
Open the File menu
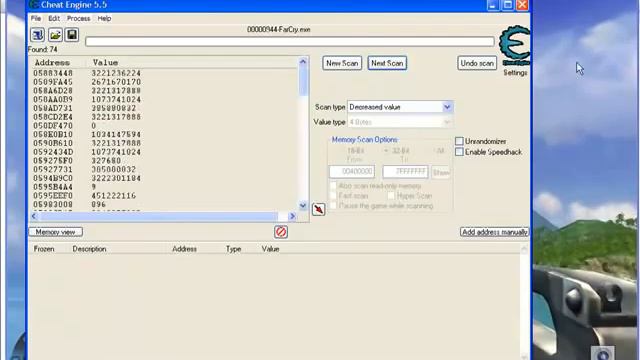click(36, 18)
